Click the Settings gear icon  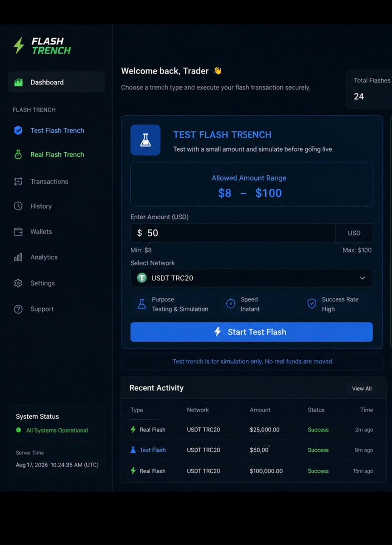tap(18, 283)
